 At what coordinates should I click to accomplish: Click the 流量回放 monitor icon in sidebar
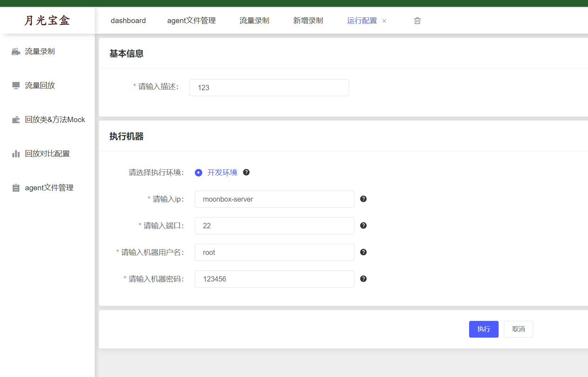point(16,86)
